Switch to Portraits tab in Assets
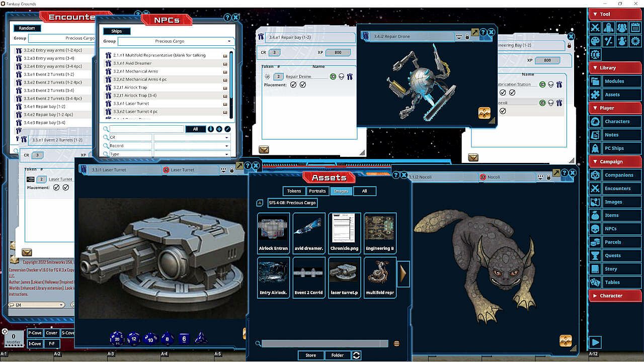The width and height of the screenshot is (644, 362). click(x=317, y=191)
